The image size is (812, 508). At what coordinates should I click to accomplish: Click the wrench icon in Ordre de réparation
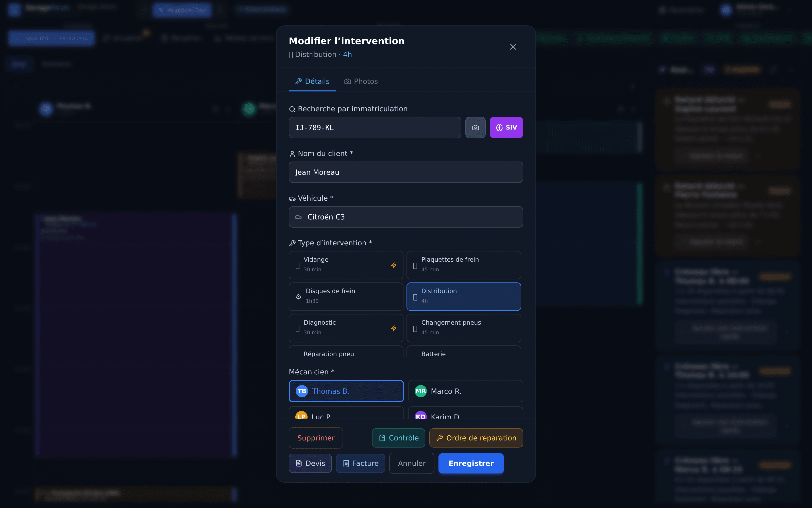point(439,438)
